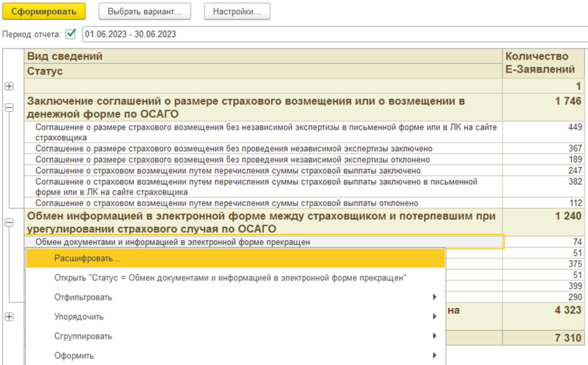This screenshot has width=588, height=365.
Task: Collapse the Обмен информацией group
Action: click(9, 222)
